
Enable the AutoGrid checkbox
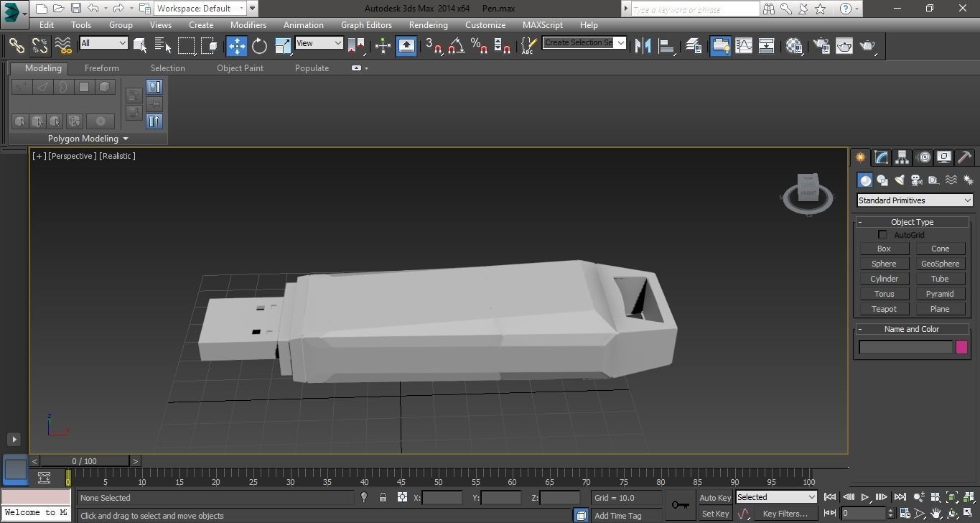click(882, 235)
